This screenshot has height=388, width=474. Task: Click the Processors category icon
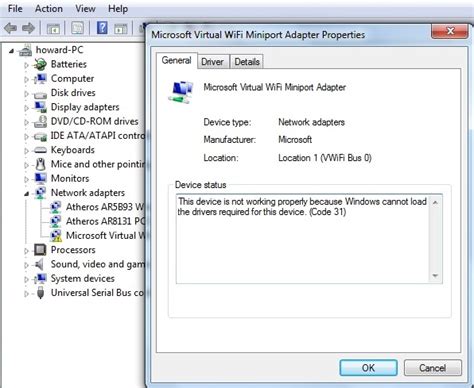40,250
